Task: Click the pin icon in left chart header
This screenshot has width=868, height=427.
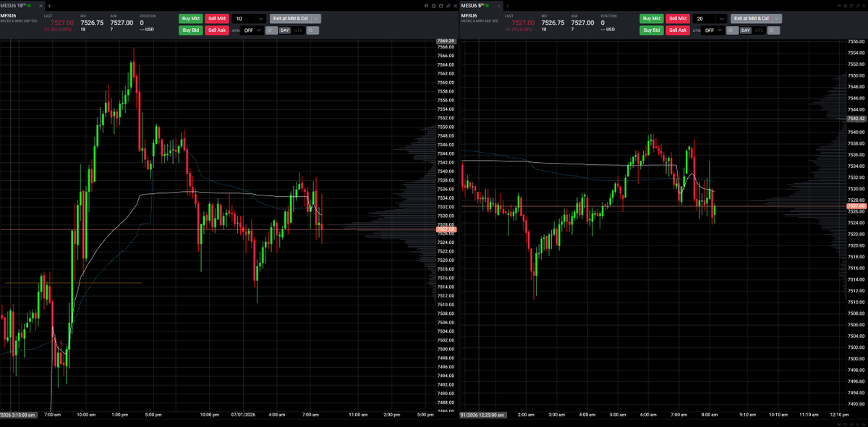Action: (x=448, y=6)
